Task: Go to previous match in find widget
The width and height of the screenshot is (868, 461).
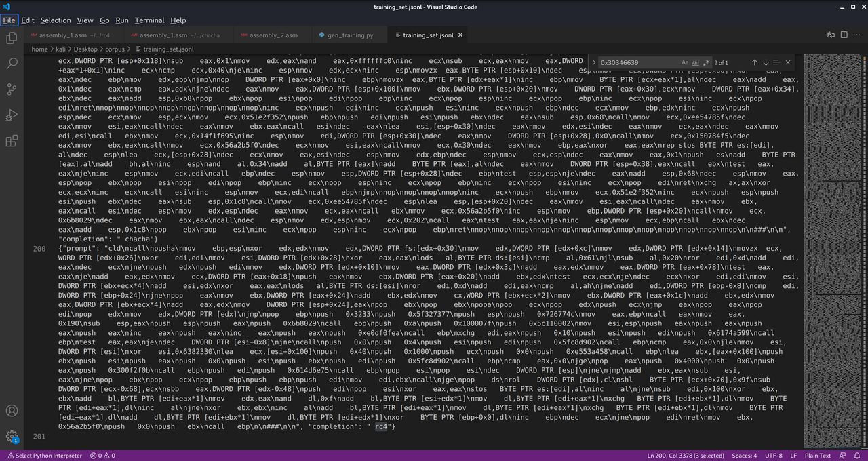Action: point(754,62)
